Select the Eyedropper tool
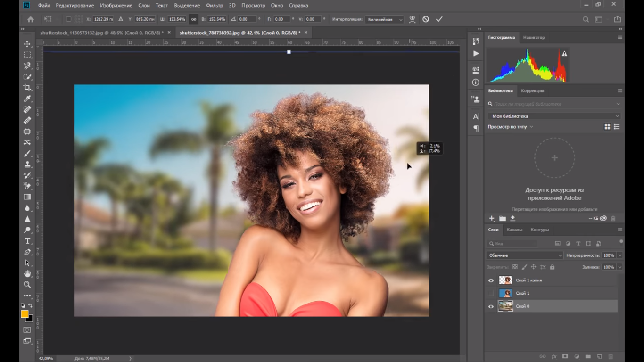This screenshot has height=362, width=644. 27,99
